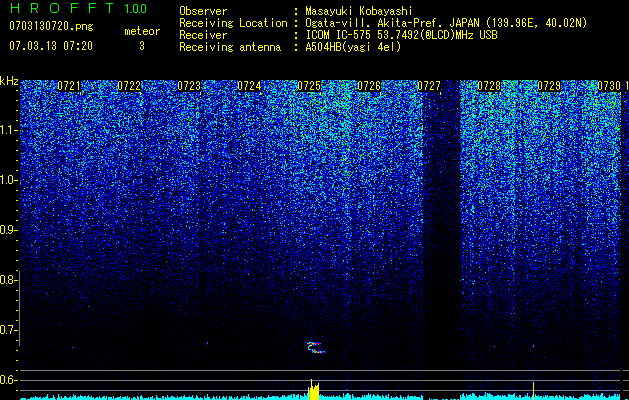Image resolution: width=629 pixels, height=400 pixels.
Task: Click the 0.9 kHz axis tick label
Action: (8, 230)
